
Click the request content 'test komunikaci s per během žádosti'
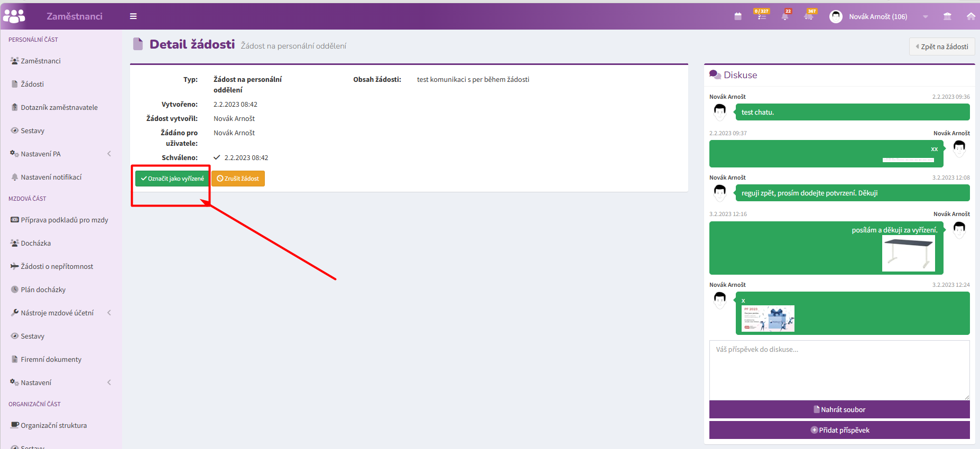[x=473, y=79]
